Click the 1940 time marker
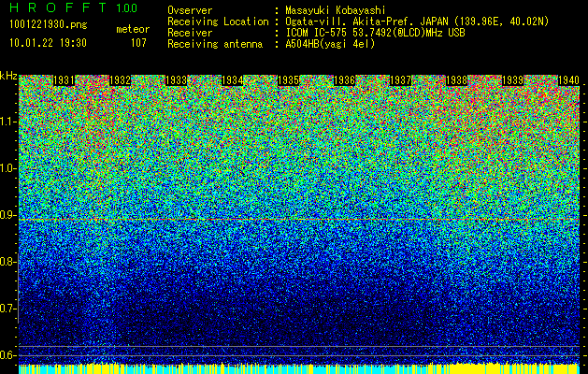This screenshot has width=588, height=374. (x=569, y=80)
